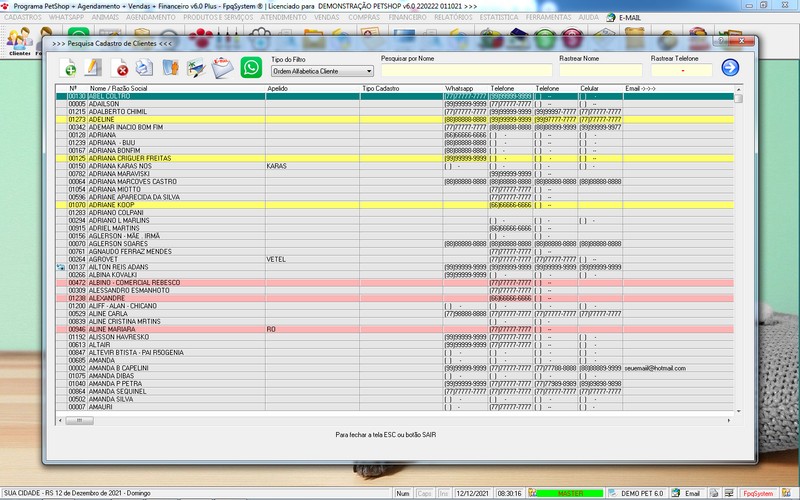Click the Pesquisar por Nome field

click(466, 70)
